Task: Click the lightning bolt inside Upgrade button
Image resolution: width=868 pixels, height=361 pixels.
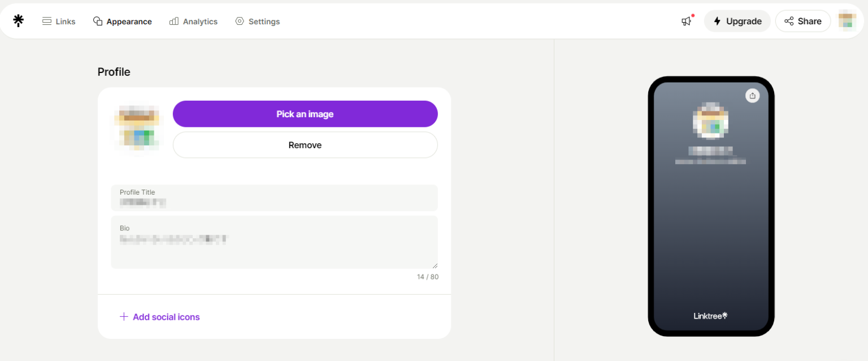Action: click(x=717, y=21)
